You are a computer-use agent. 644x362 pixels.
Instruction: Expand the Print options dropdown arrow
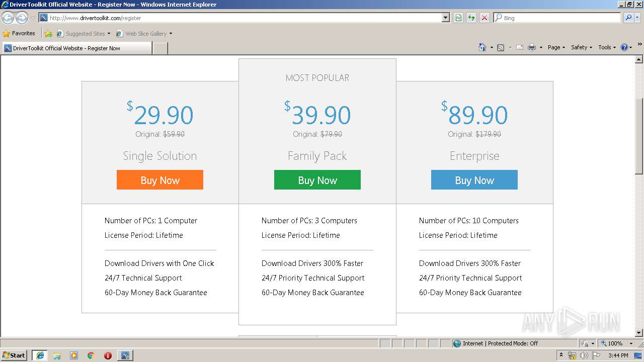coord(541,47)
